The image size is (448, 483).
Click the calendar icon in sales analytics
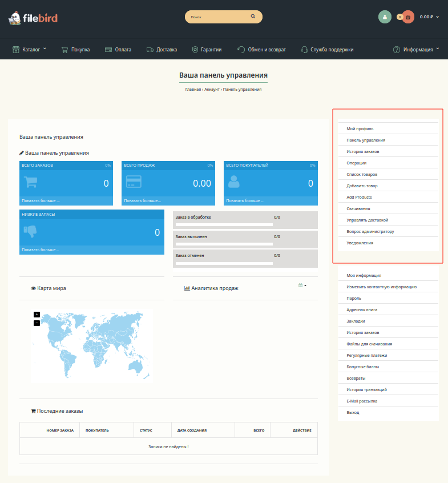click(301, 285)
